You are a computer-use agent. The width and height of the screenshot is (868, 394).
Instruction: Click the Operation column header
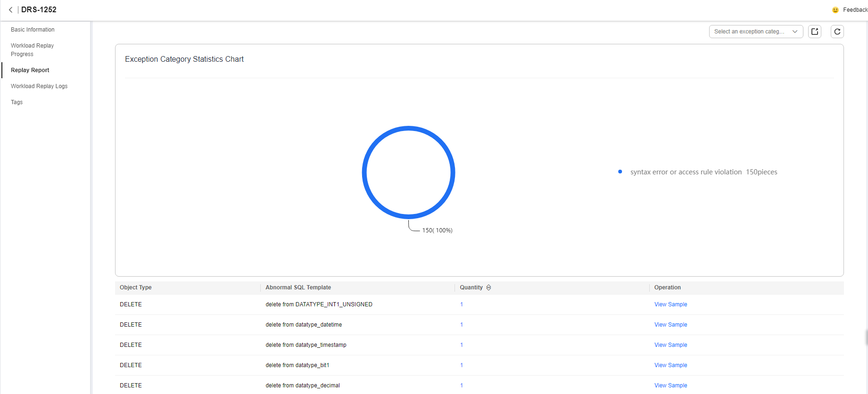click(667, 287)
